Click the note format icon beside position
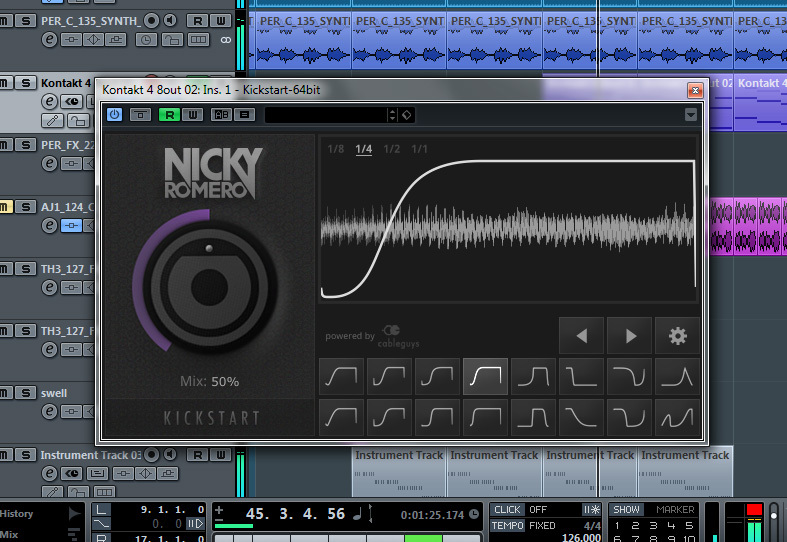The width and height of the screenshot is (787, 542). 357,514
